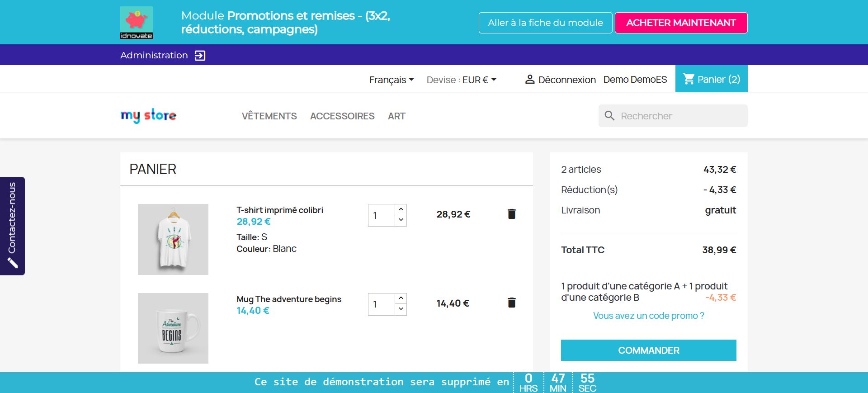
Task: Click the search magnifier icon
Action: click(x=609, y=116)
